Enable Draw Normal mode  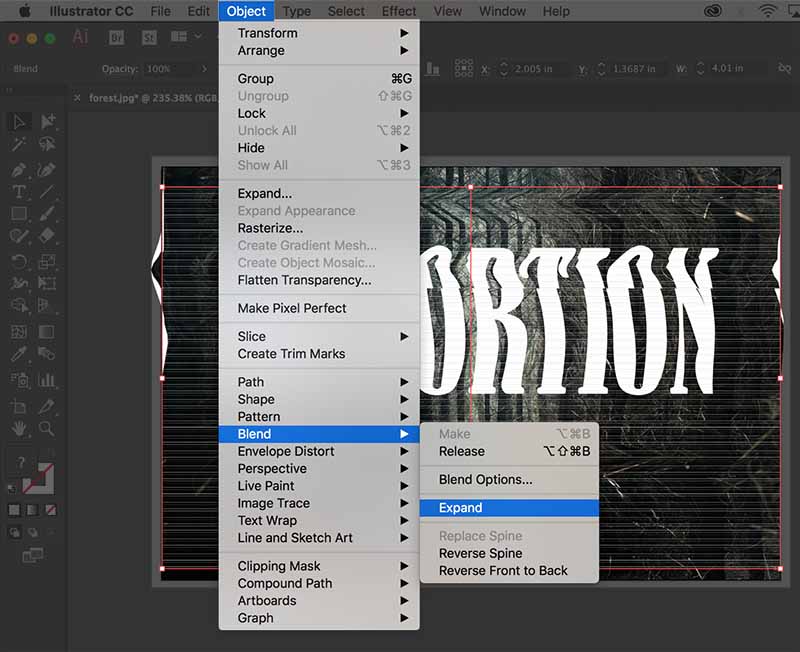tap(15, 533)
